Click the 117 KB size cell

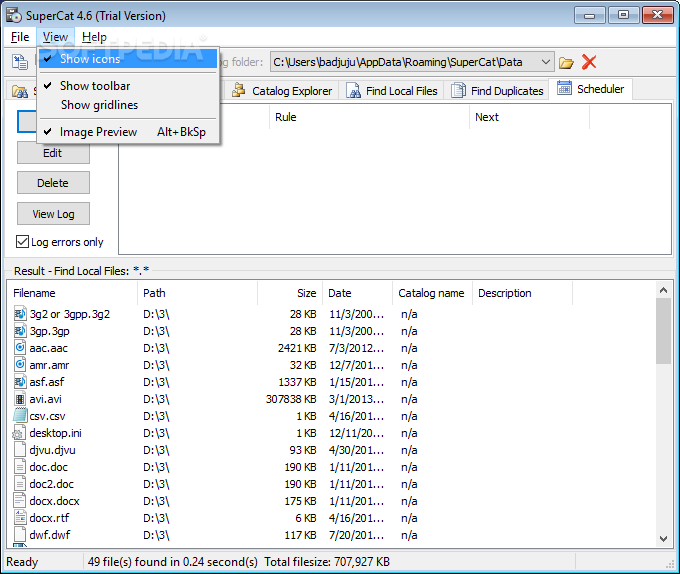pos(300,535)
